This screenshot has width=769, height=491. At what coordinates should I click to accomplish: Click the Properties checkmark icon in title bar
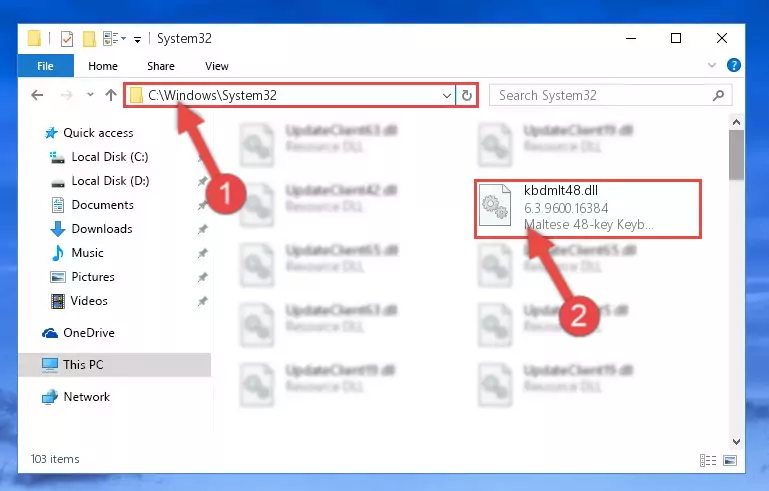67,38
